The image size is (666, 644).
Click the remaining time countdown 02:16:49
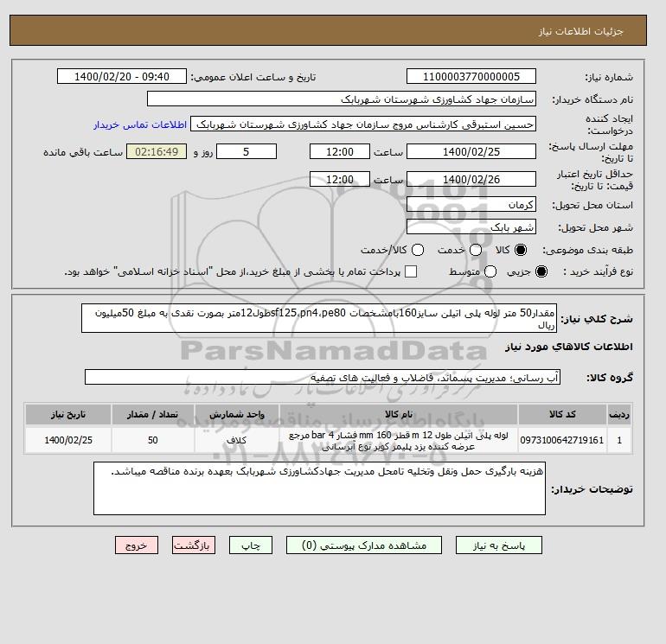(157, 151)
